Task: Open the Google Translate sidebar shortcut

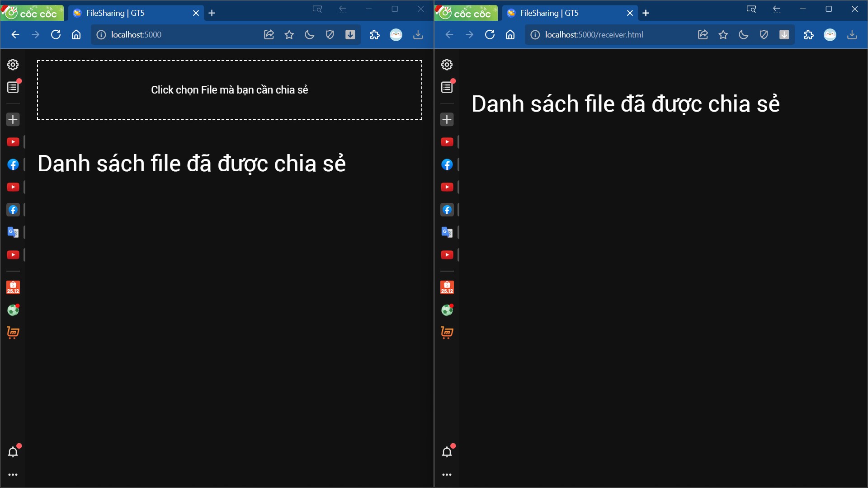Action: (x=13, y=232)
